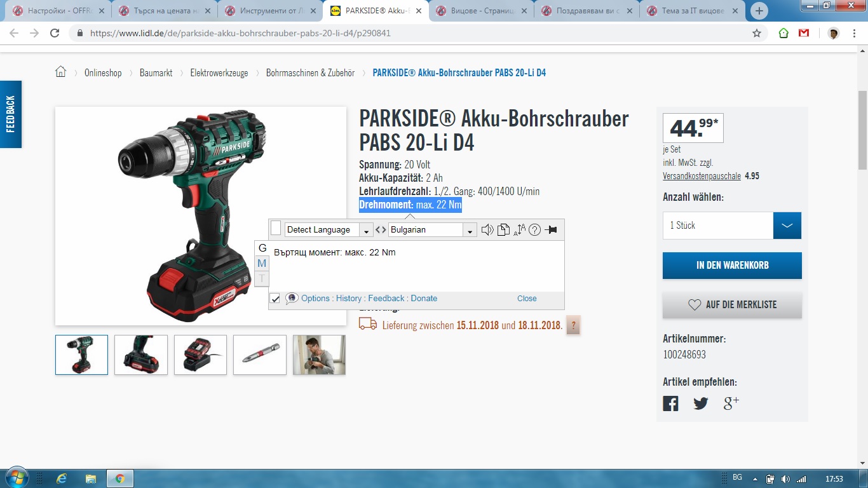Swap languages with the arrows icon
The image size is (868, 488).
click(381, 230)
